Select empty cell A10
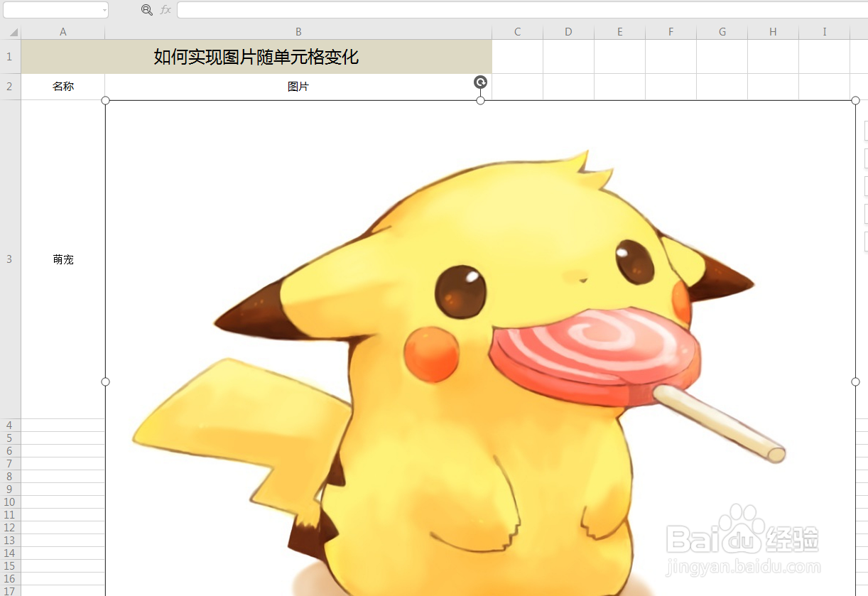The width and height of the screenshot is (868, 596). pos(63,502)
